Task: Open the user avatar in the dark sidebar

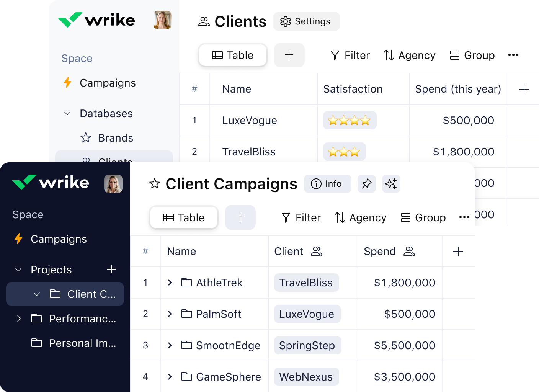Action: [x=113, y=184]
